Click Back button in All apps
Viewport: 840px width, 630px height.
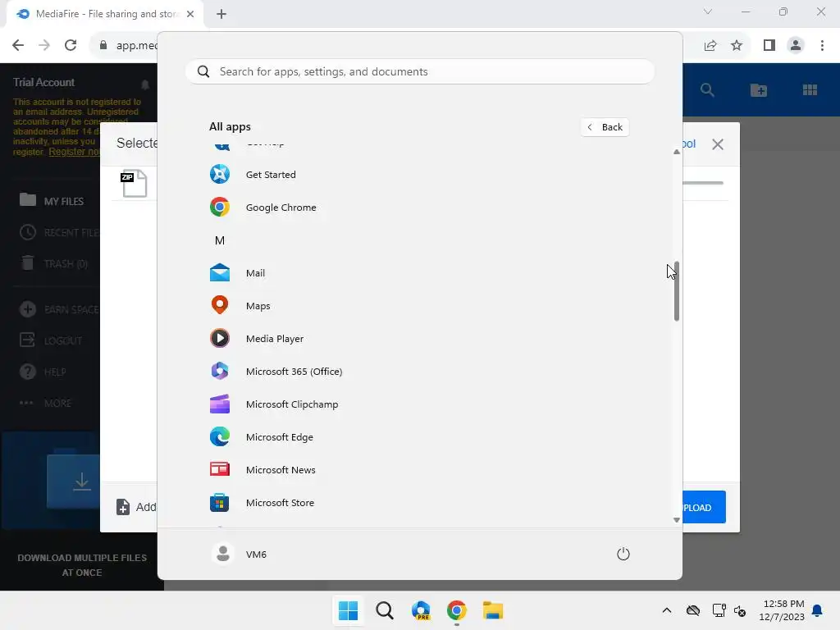click(x=605, y=127)
